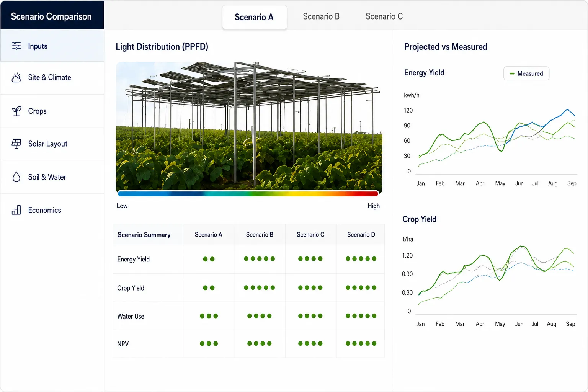Click the Inputs sliders icon
The width and height of the screenshot is (588, 392).
click(16, 46)
